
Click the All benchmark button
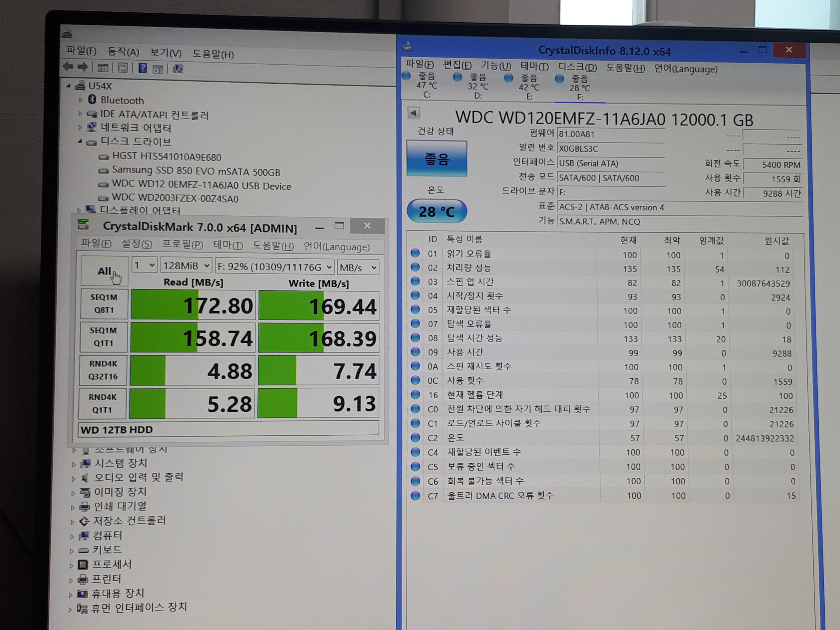[104, 271]
